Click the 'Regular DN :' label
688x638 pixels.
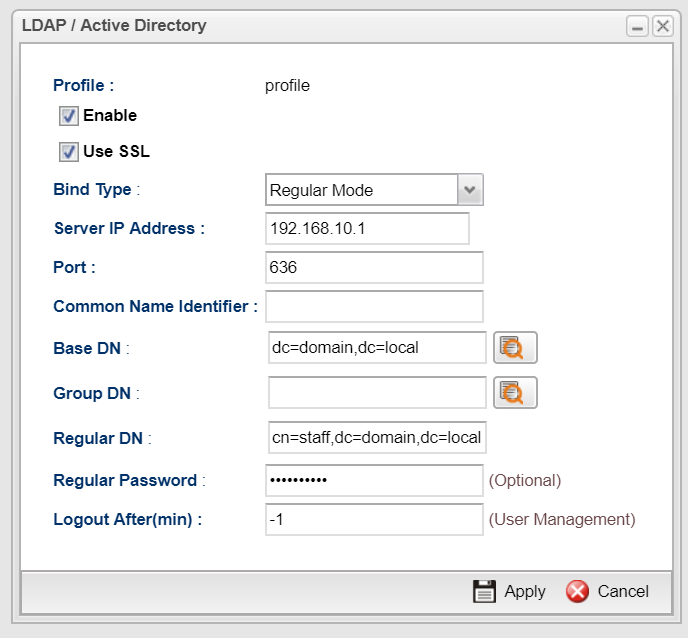pos(102,438)
